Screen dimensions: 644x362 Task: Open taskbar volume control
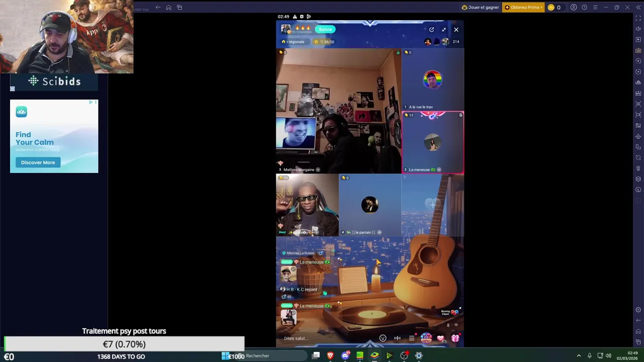tap(608, 356)
